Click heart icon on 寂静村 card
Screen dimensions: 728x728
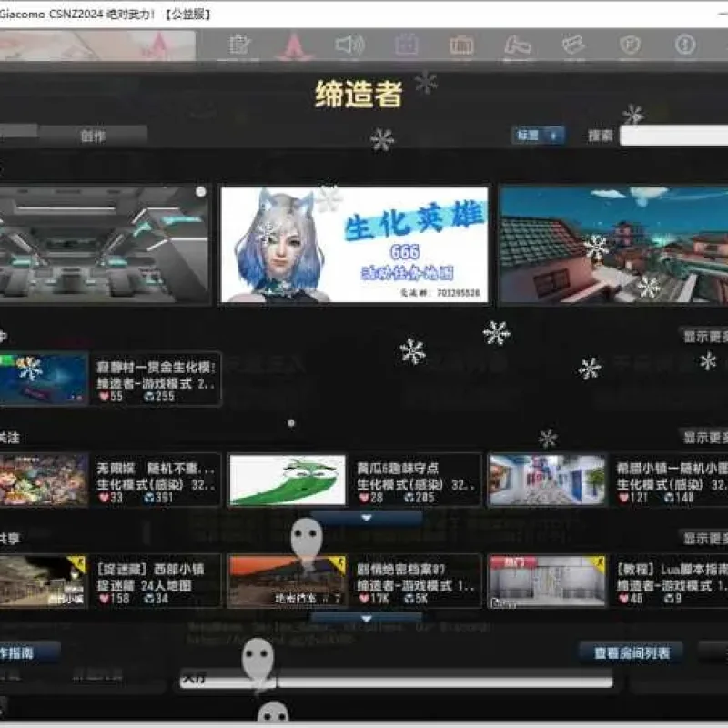(104, 397)
